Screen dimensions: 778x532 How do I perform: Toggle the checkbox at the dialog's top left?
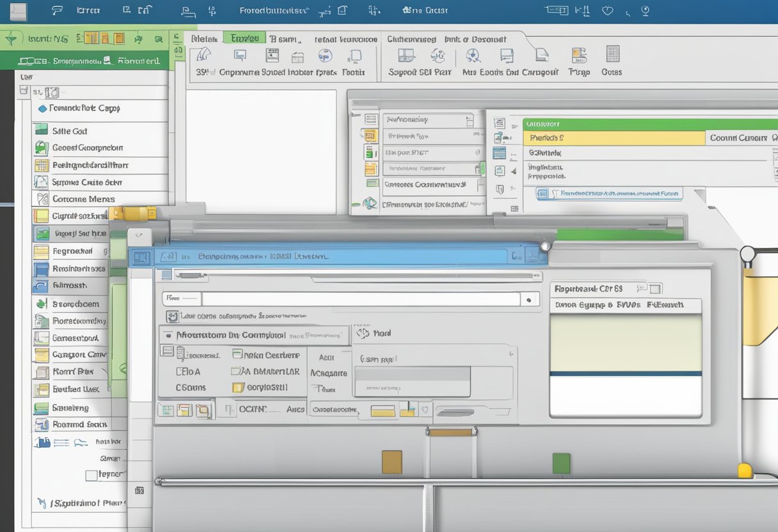point(166,275)
